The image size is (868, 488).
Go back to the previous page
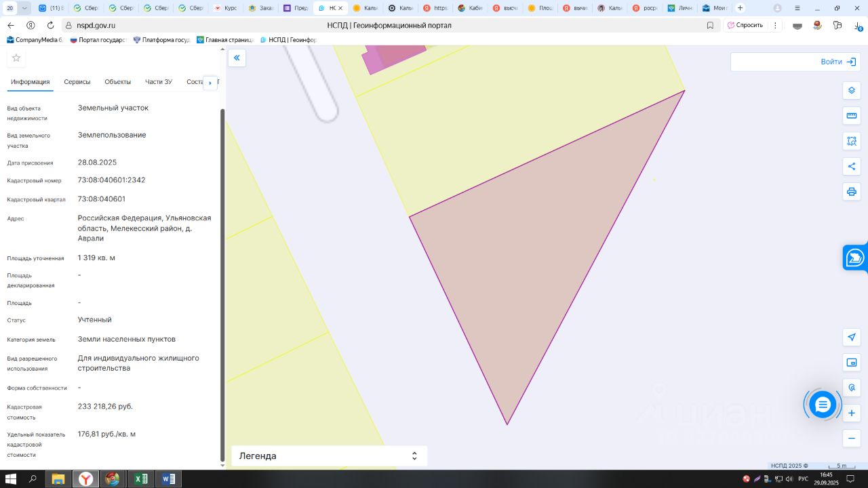tap(11, 25)
